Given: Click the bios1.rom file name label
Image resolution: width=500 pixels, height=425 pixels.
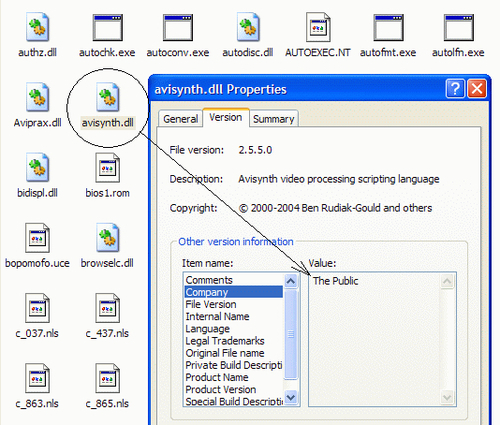Looking at the screenshot, I should coord(107,193).
